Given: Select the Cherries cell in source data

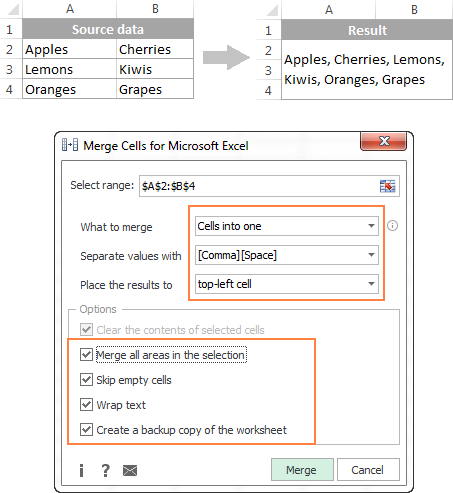Looking at the screenshot, I should [x=155, y=49].
